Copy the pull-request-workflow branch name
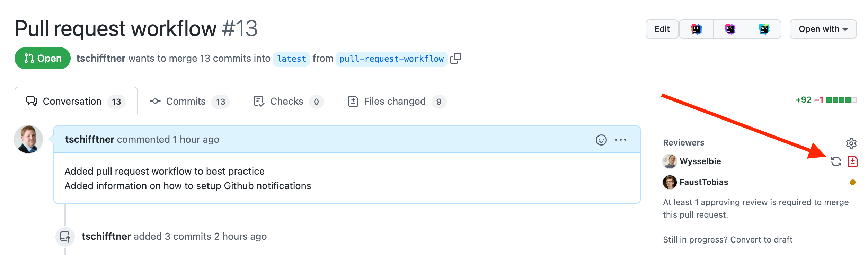 456,58
